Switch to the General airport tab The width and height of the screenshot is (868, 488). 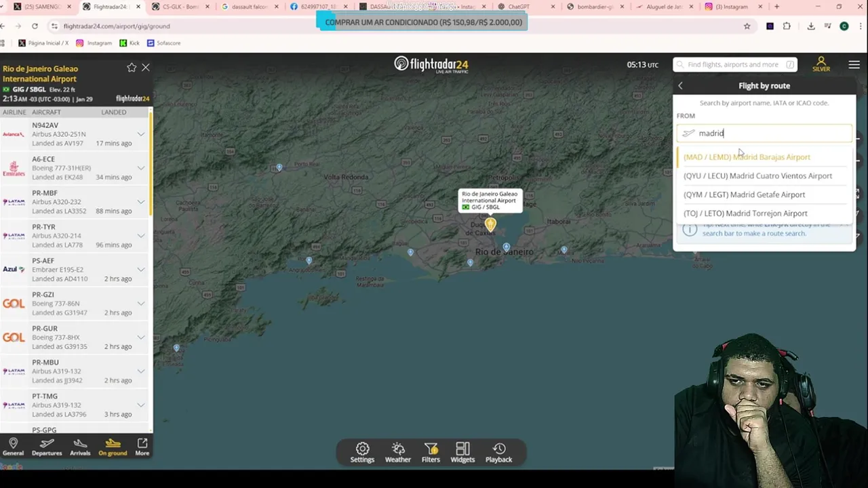pyautogui.click(x=13, y=447)
